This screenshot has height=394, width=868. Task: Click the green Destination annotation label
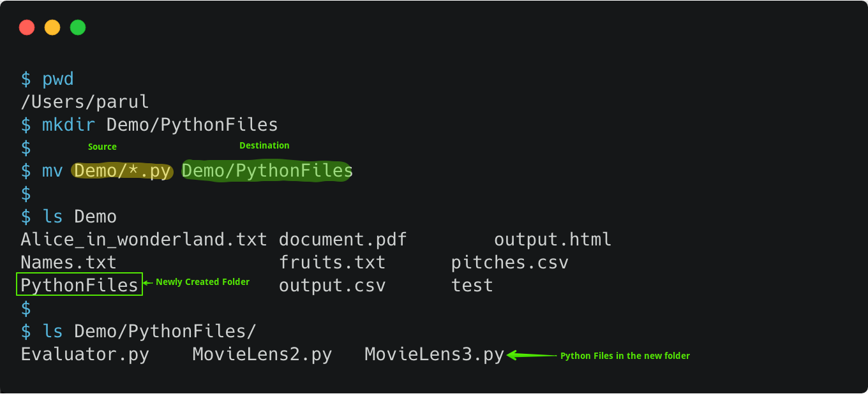264,145
